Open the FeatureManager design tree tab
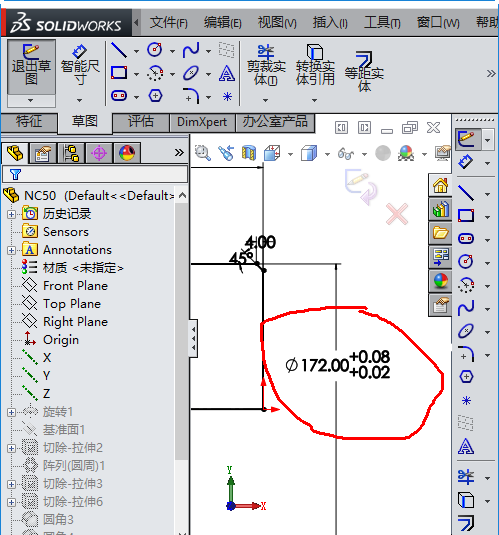The image size is (499, 535). [x=15, y=153]
